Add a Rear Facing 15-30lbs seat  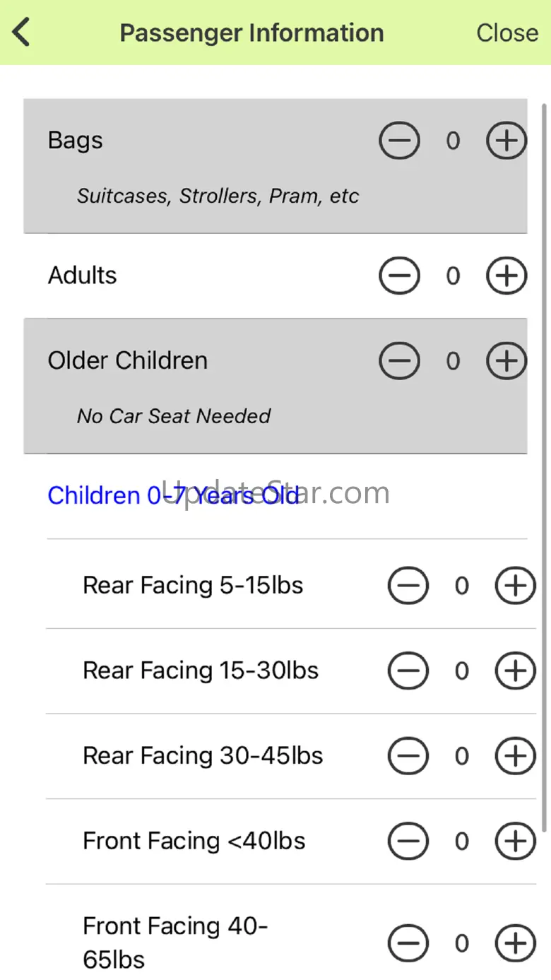click(515, 671)
